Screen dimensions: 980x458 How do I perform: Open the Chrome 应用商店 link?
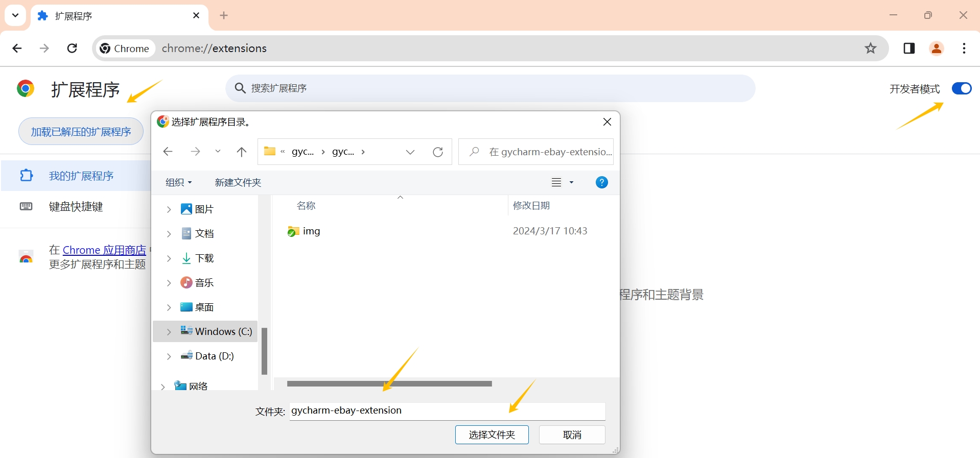(x=104, y=250)
